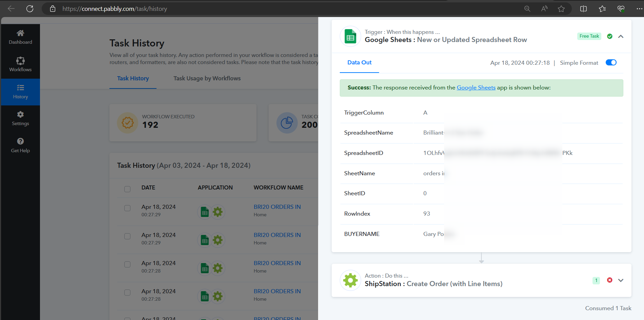
Task: Click the ShipStation gear app icon
Action: (350, 280)
